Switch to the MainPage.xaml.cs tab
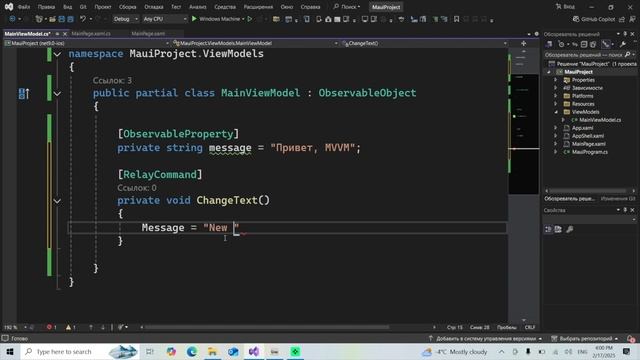The width and height of the screenshot is (640, 360). (x=91, y=34)
